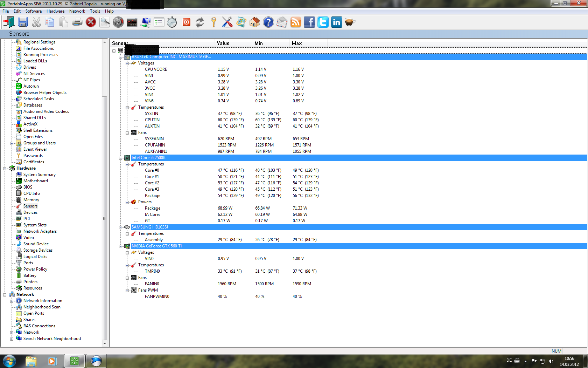Screen dimensions: 588x368
Task: Click the red power button icon
Action: (187, 22)
